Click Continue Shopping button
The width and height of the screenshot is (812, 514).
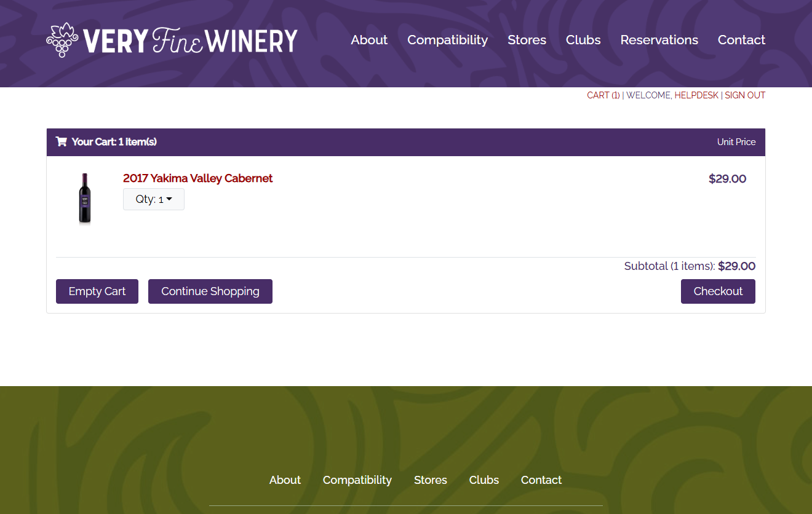point(210,291)
